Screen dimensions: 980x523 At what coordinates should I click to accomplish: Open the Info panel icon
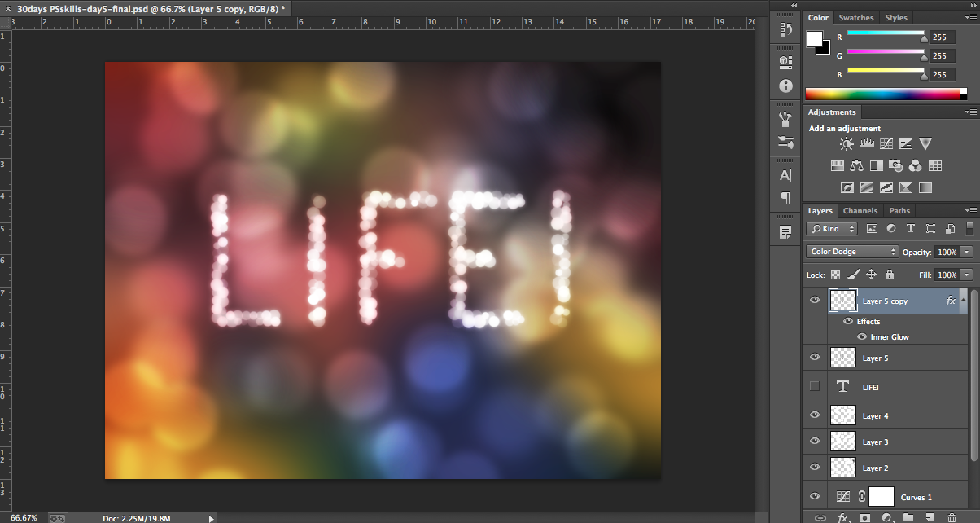[x=785, y=86]
